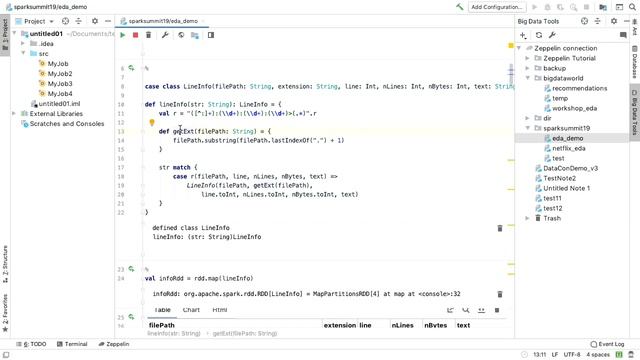Open Big Data Tools panel gear options
This screenshot has height=360, width=640.
tap(614, 21)
